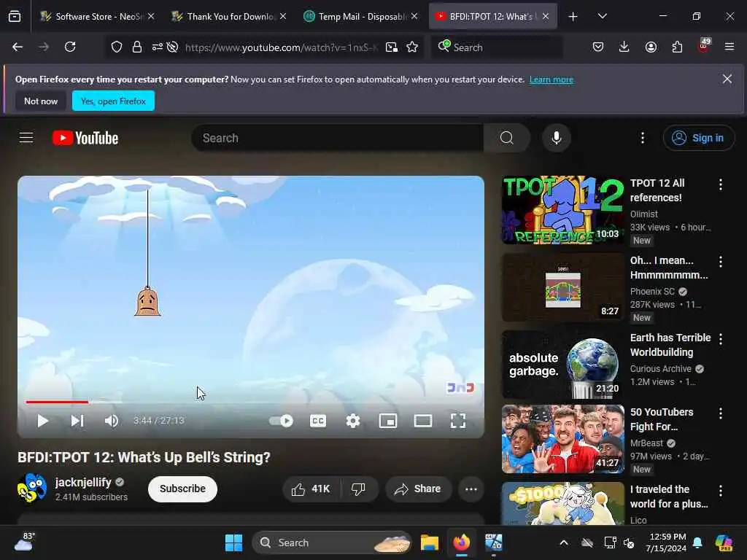Focus the YouTube search field
Image resolution: width=747 pixels, height=560 pixels.
[338, 138]
